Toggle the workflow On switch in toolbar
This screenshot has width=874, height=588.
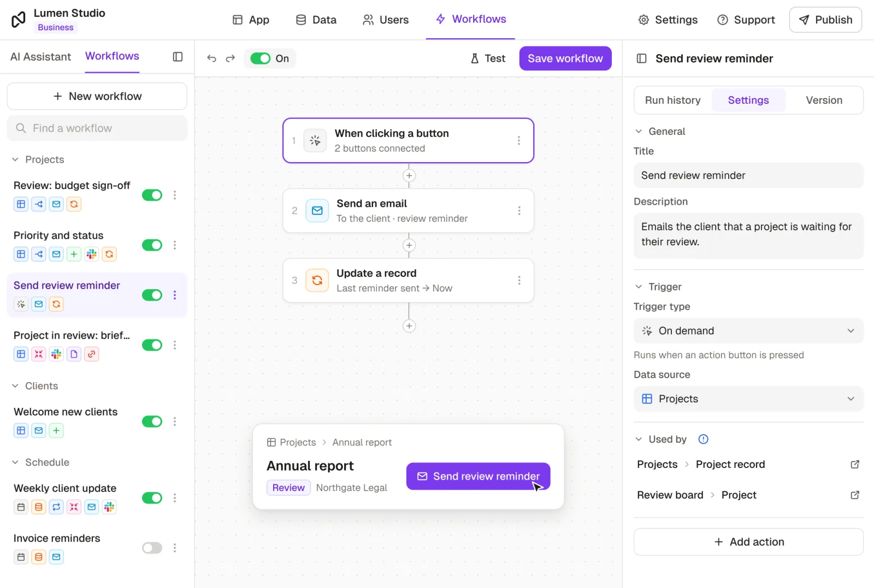(x=261, y=58)
